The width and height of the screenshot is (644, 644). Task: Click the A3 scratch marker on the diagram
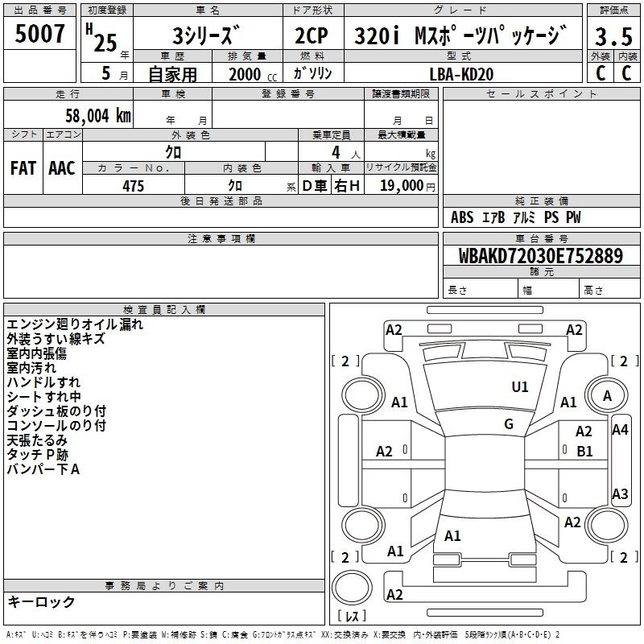pos(619,493)
